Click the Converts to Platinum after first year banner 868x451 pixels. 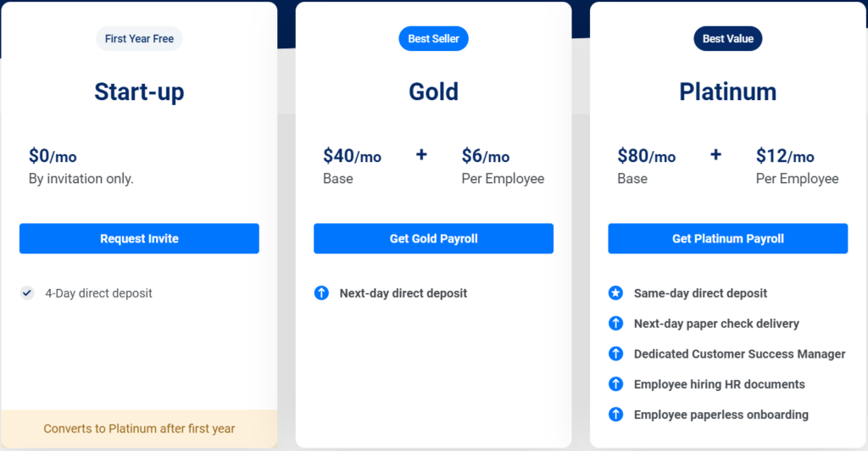point(139,429)
